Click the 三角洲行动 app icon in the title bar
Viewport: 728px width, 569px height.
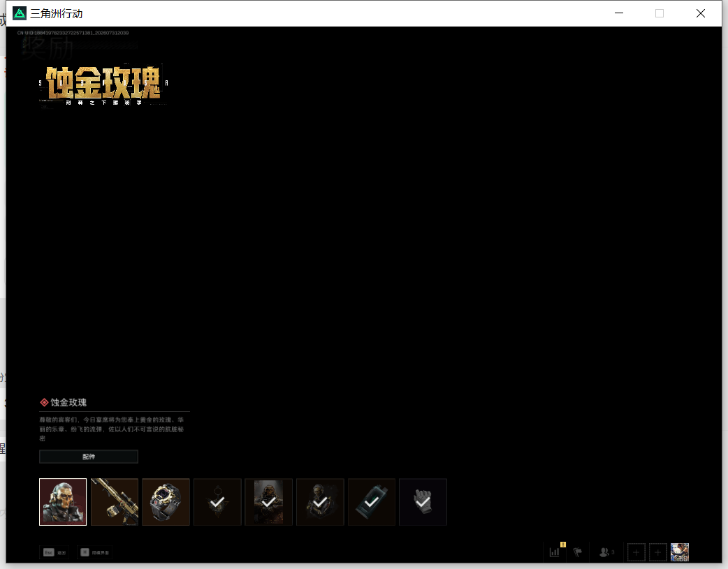point(20,13)
